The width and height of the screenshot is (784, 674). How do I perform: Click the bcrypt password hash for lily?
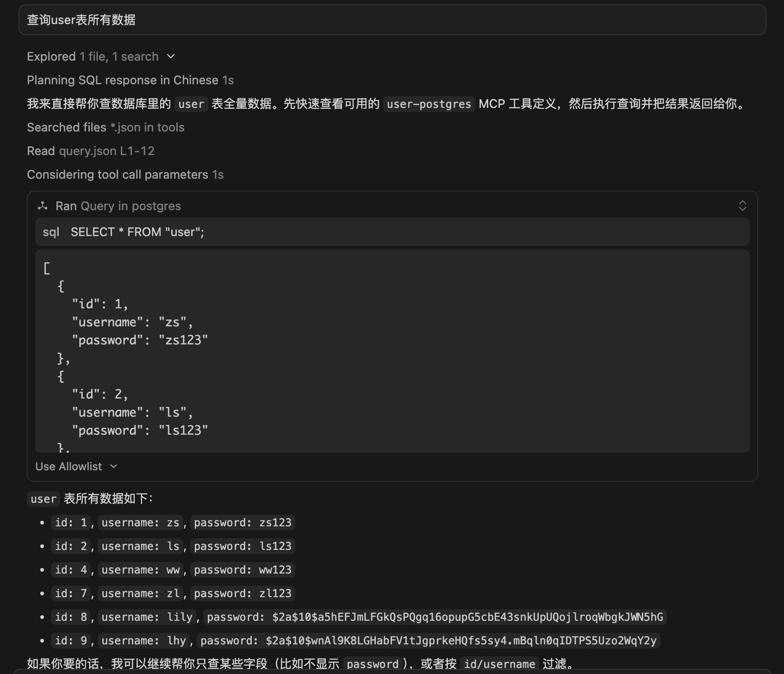[435, 617]
